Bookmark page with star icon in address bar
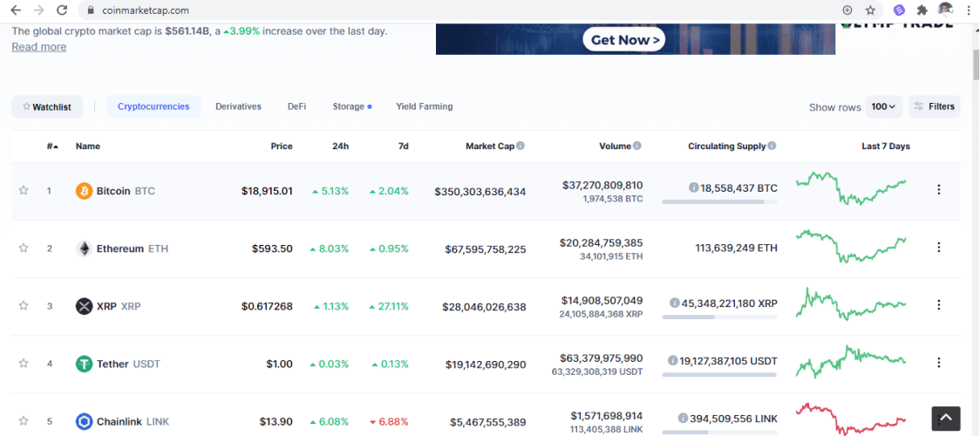Screen dimensions: 980x436 870,10
